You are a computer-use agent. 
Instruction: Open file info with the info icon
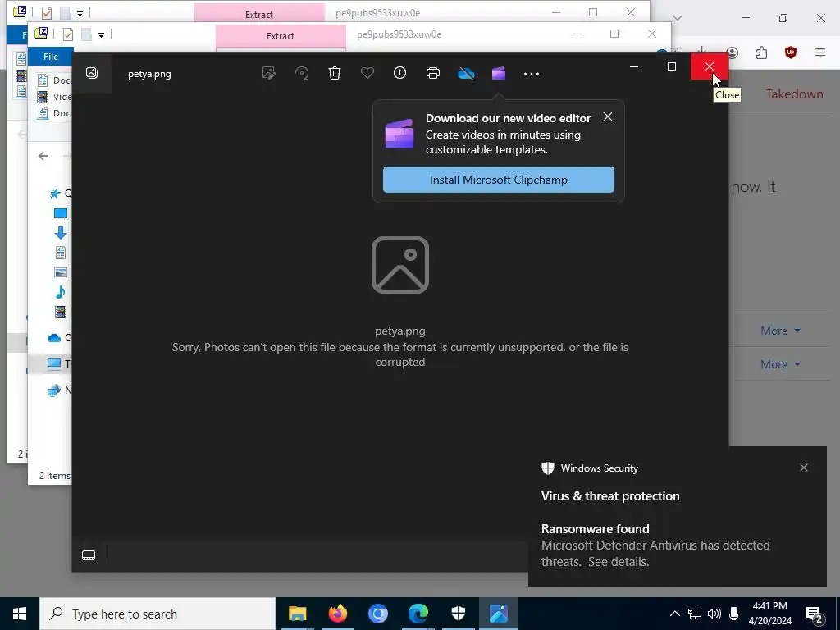pos(399,73)
